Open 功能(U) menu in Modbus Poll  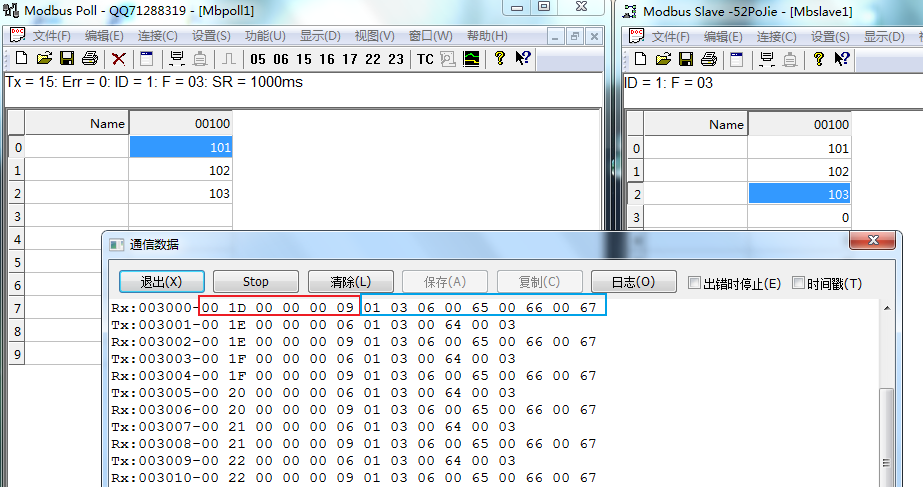[265, 36]
